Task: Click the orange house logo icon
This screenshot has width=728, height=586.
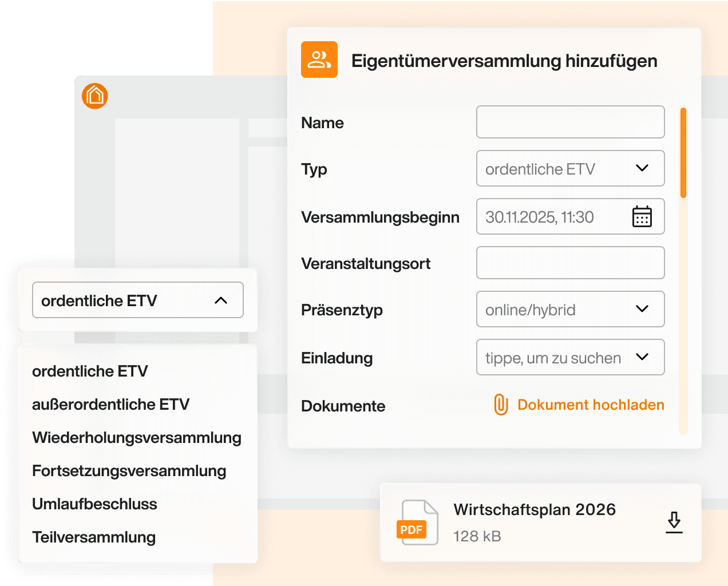Action: click(95, 96)
